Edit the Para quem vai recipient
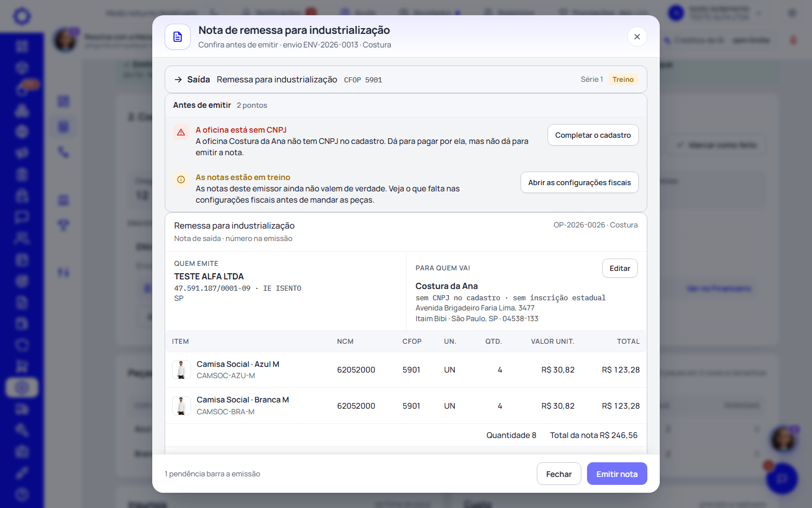812x508 pixels. click(x=620, y=268)
